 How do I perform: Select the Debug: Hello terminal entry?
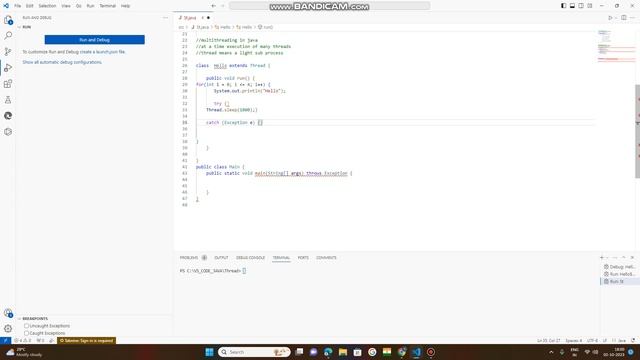pos(619,267)
